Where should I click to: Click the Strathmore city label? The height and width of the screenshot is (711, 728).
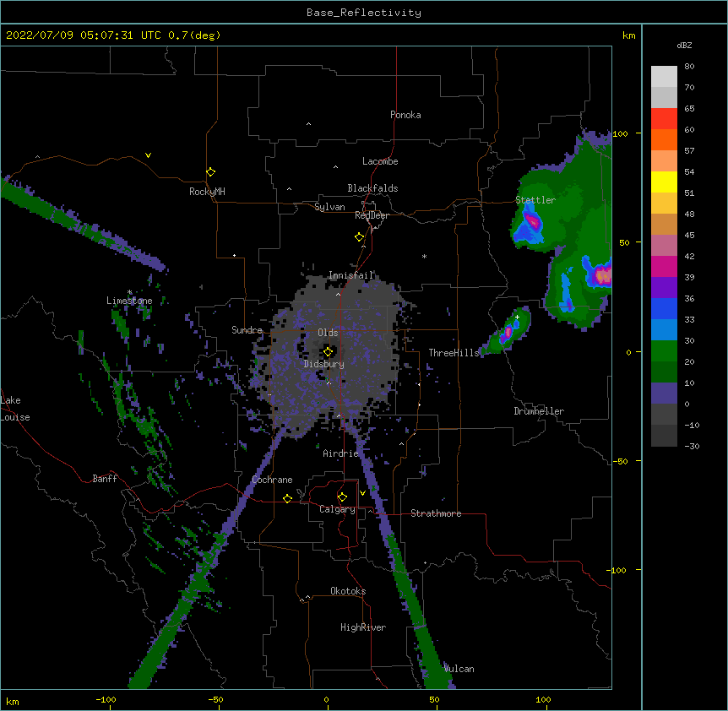click(x=436, y=513)
